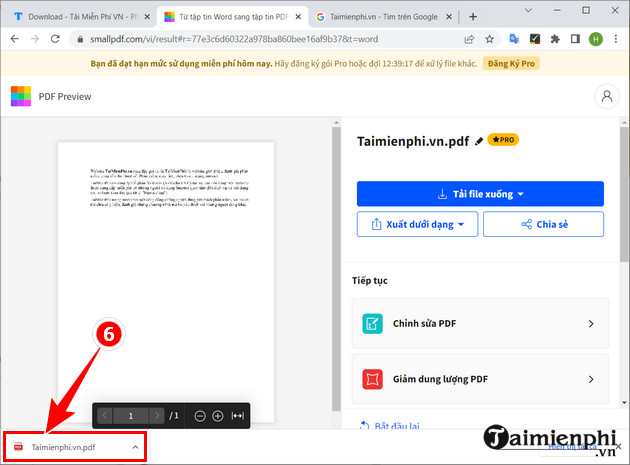Click the red Giảm dung lượng PDF icon

[372, 379]
